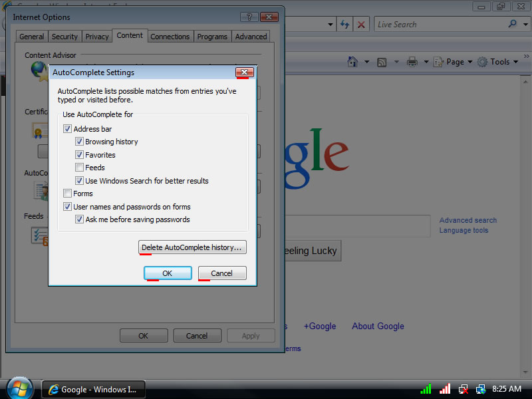The height and width of the screenshot is (399, 532).
Task: Open the address bar history dropdown arrow
Action: point(331,25)
